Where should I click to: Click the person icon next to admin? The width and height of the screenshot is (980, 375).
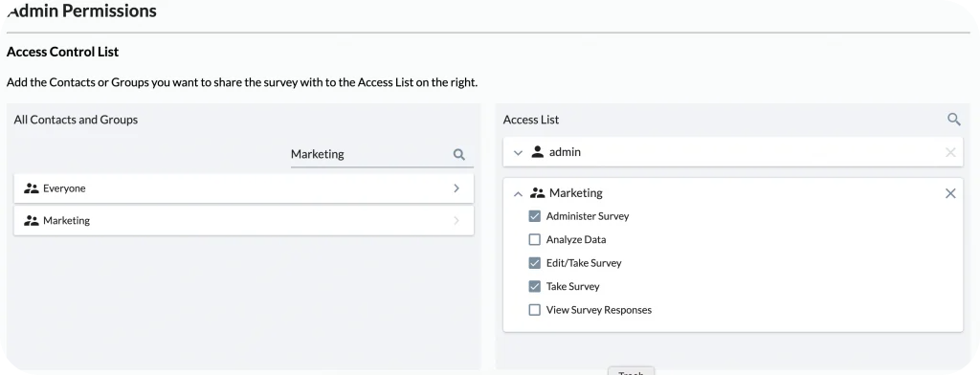tap(538, 152)
